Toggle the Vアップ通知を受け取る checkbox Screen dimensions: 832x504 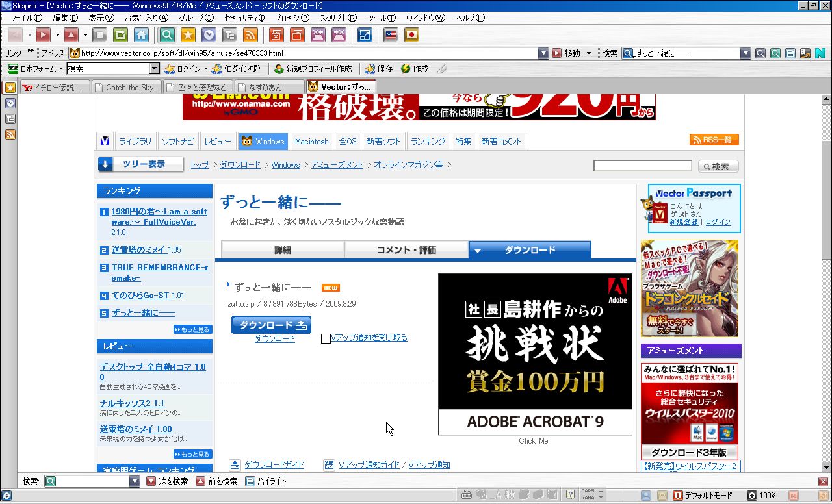tap(326, 338)
